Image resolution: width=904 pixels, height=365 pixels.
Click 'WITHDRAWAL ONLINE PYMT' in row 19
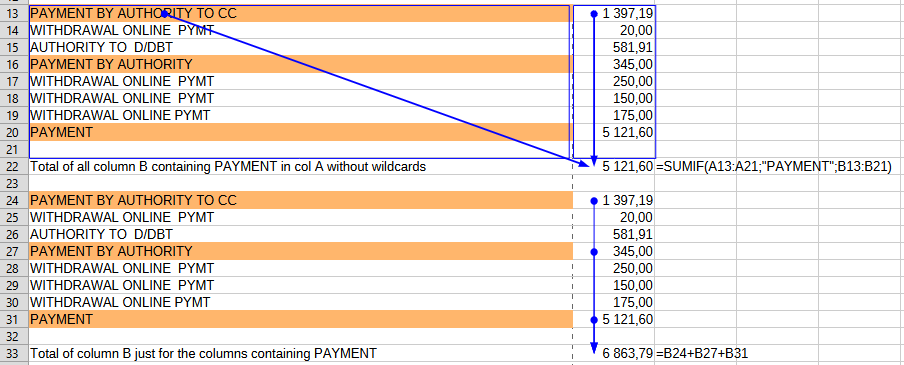coord(120,115)
